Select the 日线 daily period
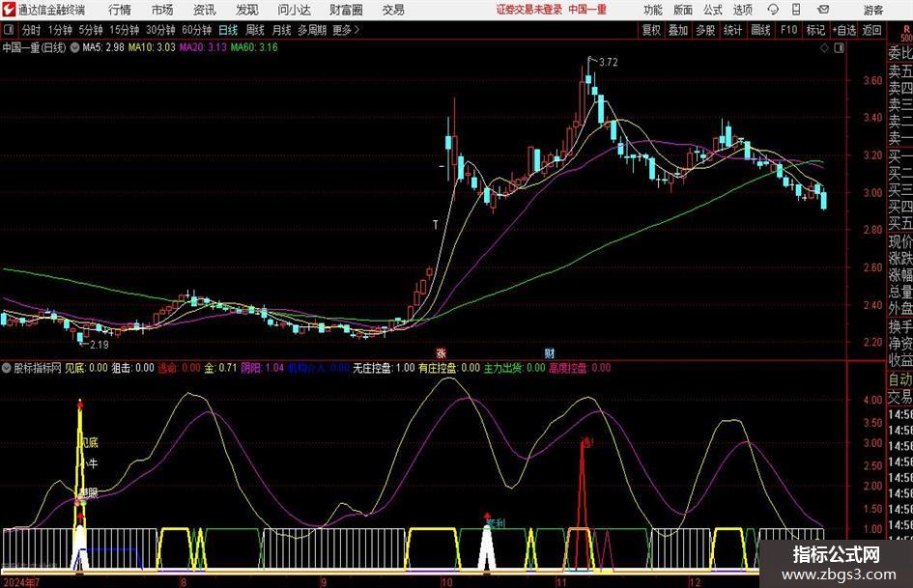The height and width of the screenshot is (588, 913). pos(228,30)
